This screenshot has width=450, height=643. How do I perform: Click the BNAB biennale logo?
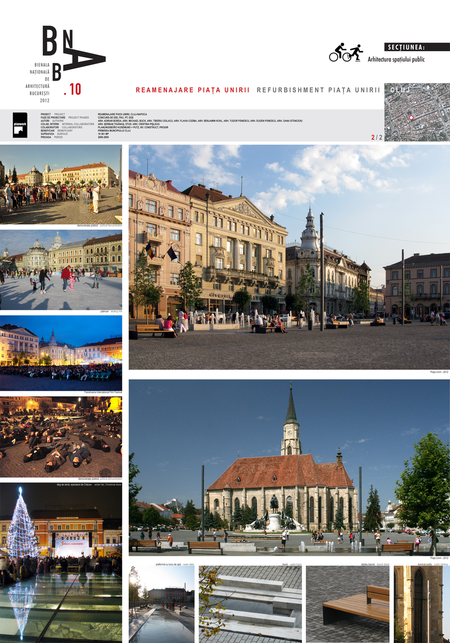pyautogui.click(x=73, y=53)
